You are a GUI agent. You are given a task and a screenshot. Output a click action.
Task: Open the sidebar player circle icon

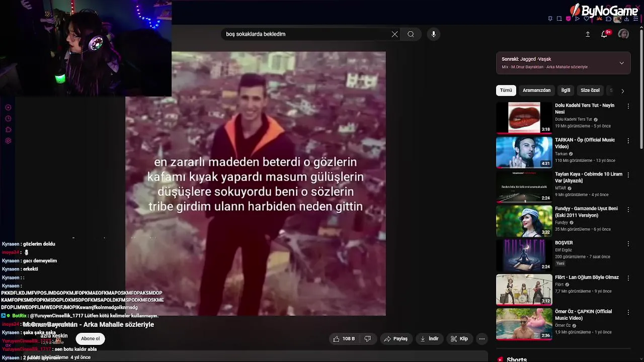click(x=8, y=108)
